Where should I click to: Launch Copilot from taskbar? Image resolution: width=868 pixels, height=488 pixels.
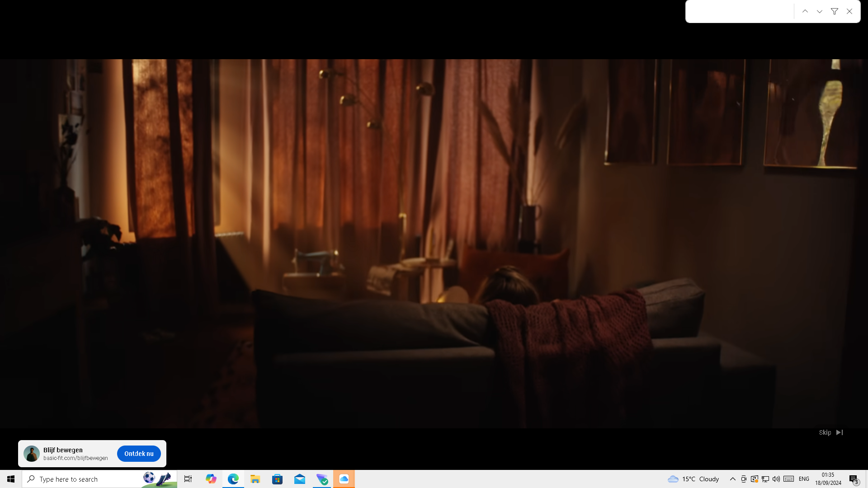pyautogui.click(x=211, y=479)
